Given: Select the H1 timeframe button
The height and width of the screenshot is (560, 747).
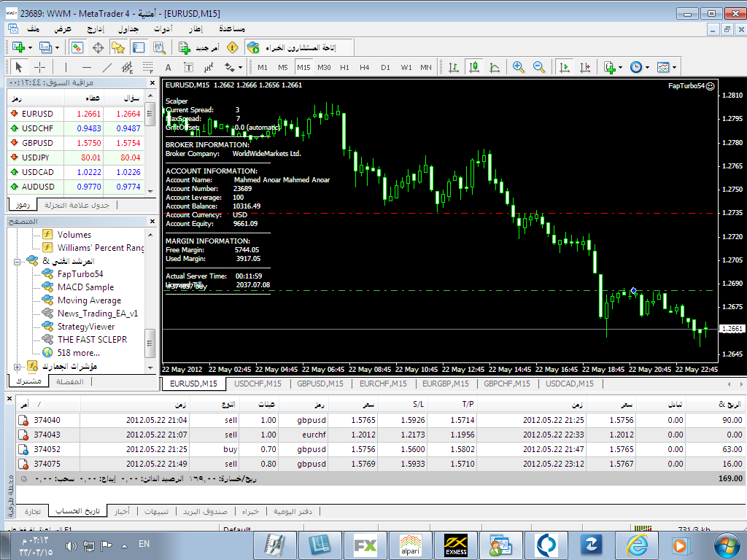Looking at the screenshot, I should pos(344,68).
